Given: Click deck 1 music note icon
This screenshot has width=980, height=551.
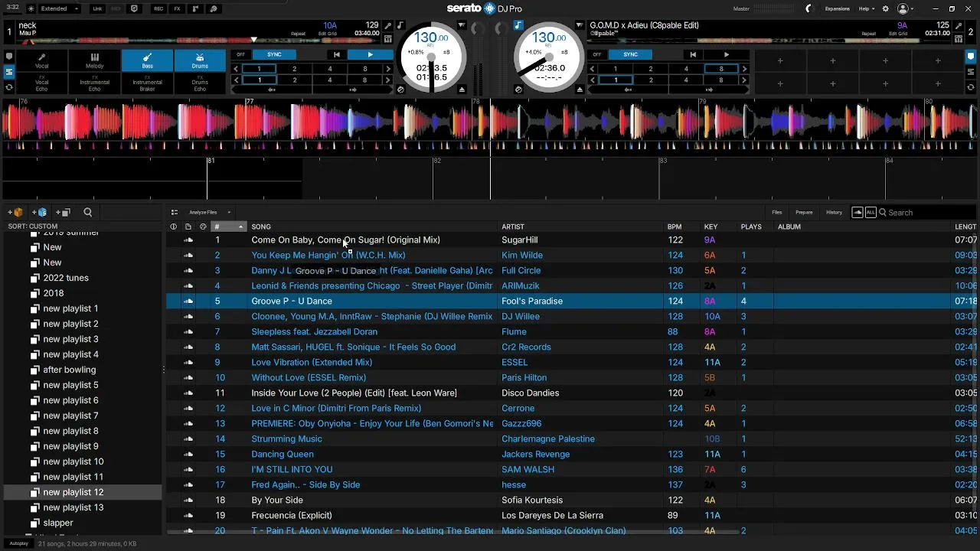Looking at the screenshot, I should point(400,26).
